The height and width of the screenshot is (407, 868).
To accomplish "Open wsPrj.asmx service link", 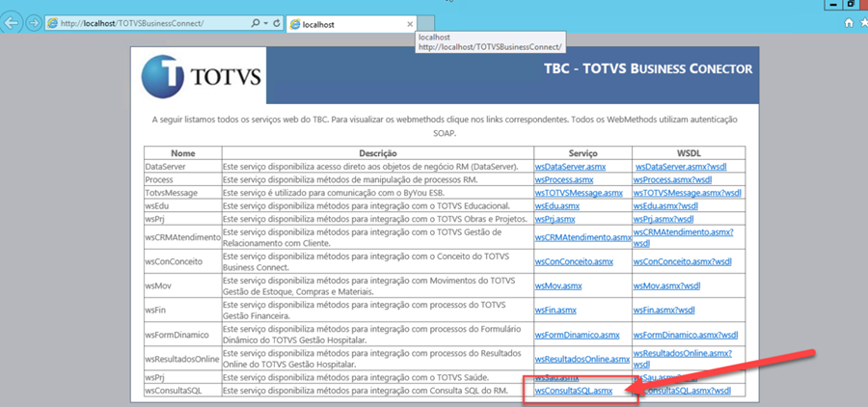I will point(555,219).
